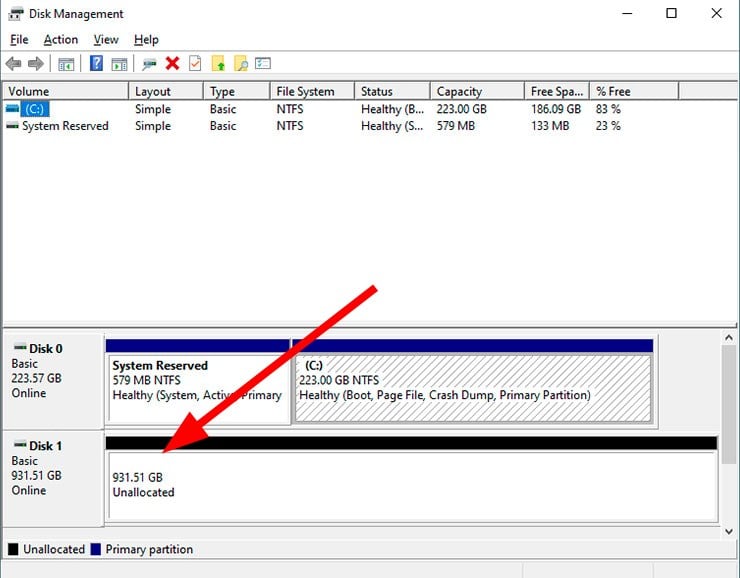
Task: Click the 223.00 GB capacity cell
Action: (x=462, y=109)
